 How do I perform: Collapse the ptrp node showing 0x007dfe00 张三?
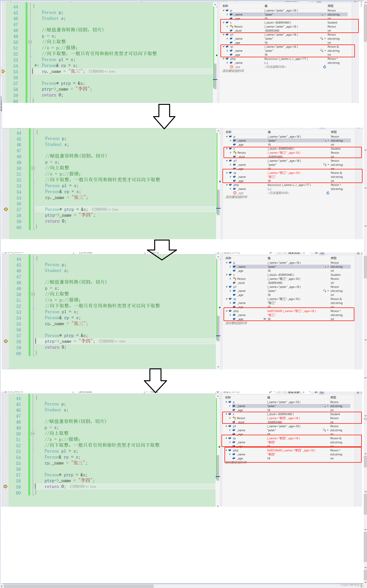(x=227, y=311)
